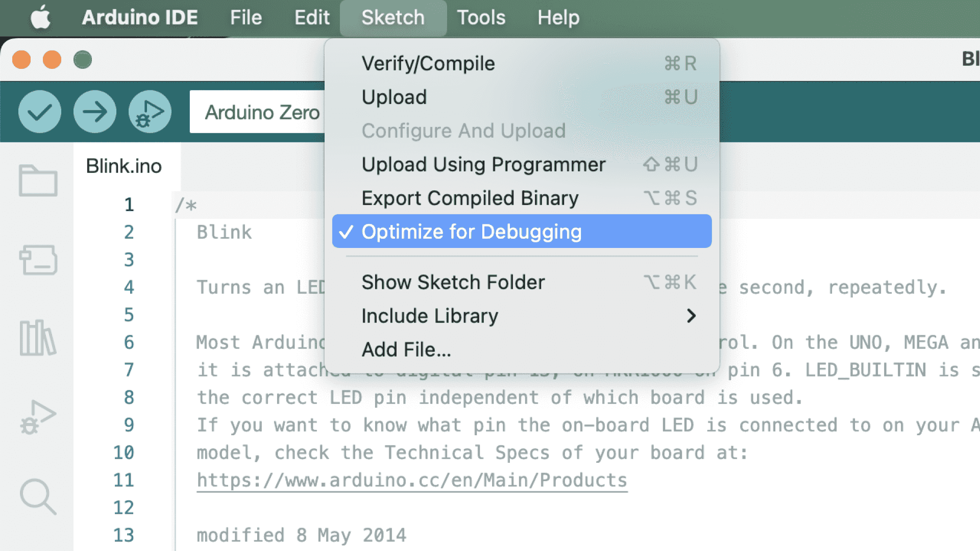Open the Sketchbook folder sidebar icon
The width and height of the screenshot is (980, 551).
pos(38,181)
